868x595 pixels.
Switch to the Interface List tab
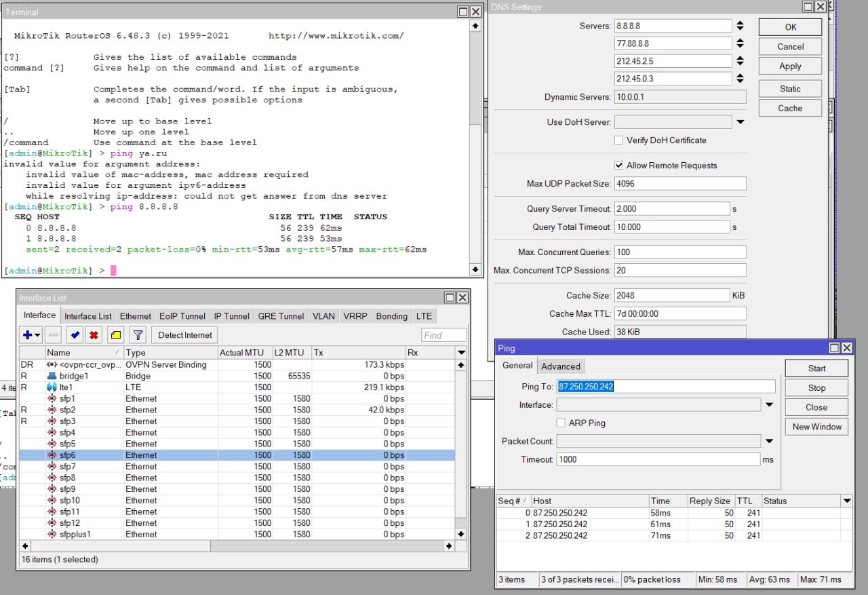tap(88, 316)
